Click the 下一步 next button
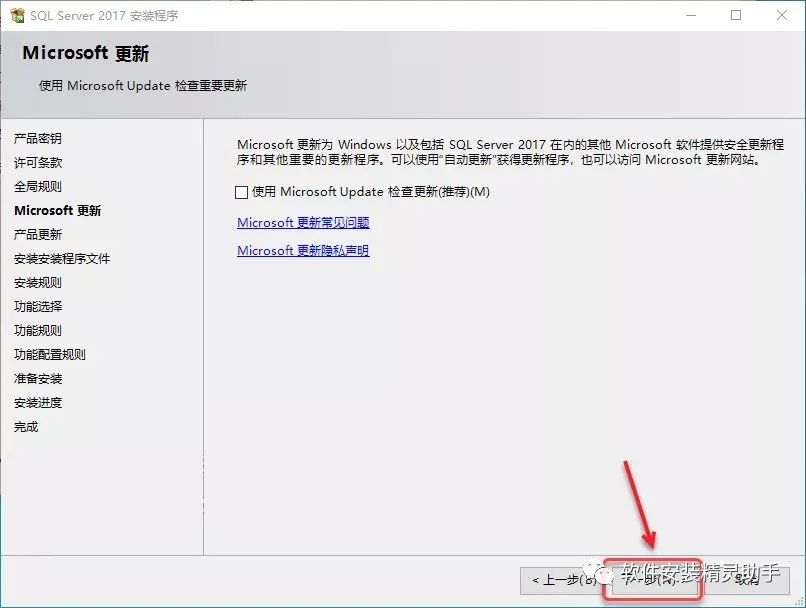Viewport: 806px width, 608px height. (x=653, y=580)
